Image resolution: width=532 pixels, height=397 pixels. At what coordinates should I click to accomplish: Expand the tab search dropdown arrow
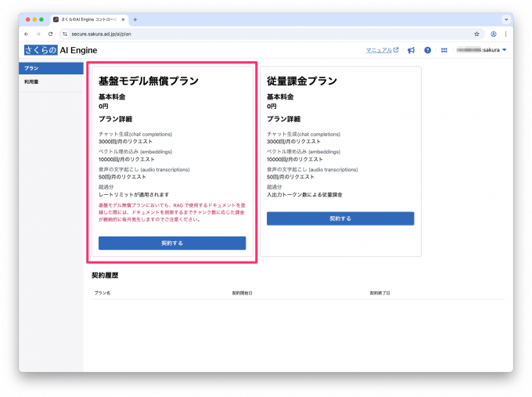[x=506, y=20]
